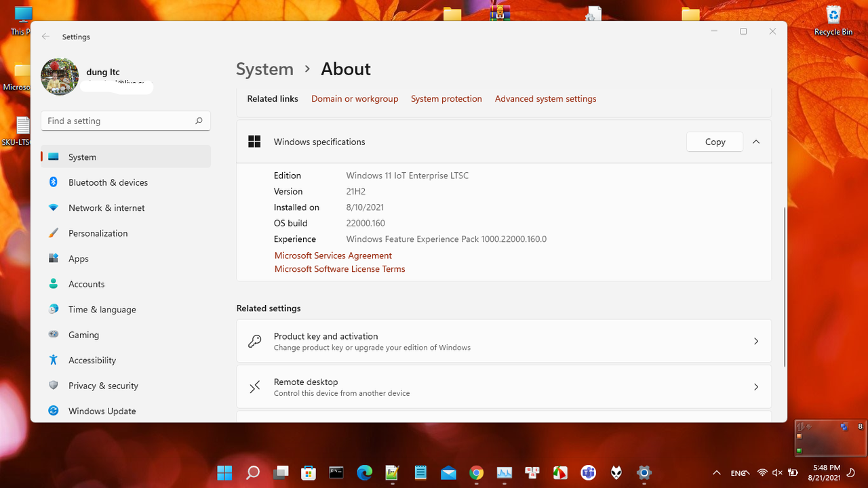
Task: Open the Product key and activation row
Action: tap(504, 342)
